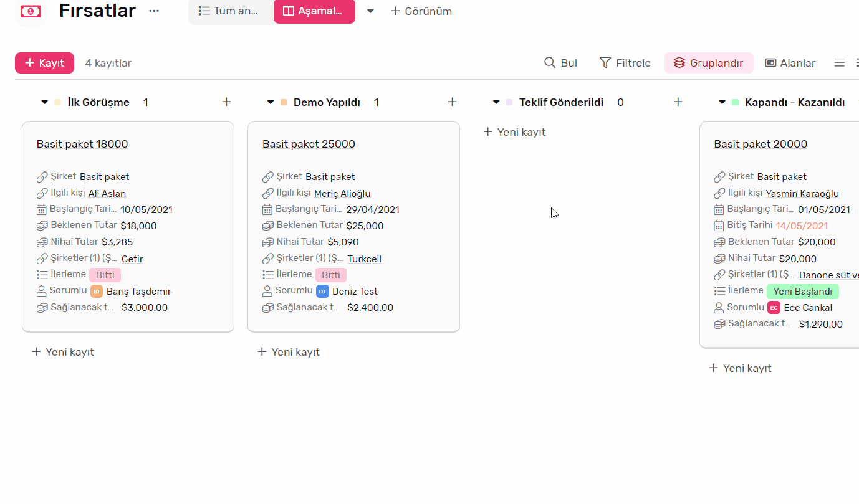
Task: Add a new view with Görünüm
Action: pyautogui.click(x=421, y=11)
